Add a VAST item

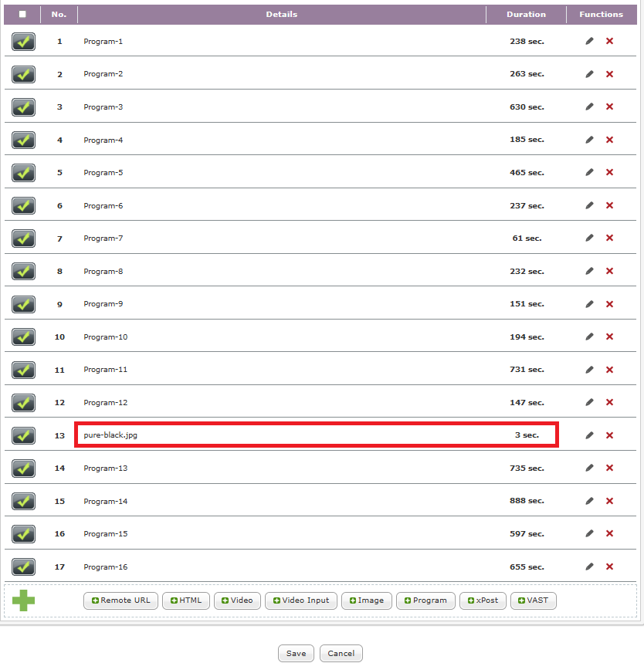(533, 600)
